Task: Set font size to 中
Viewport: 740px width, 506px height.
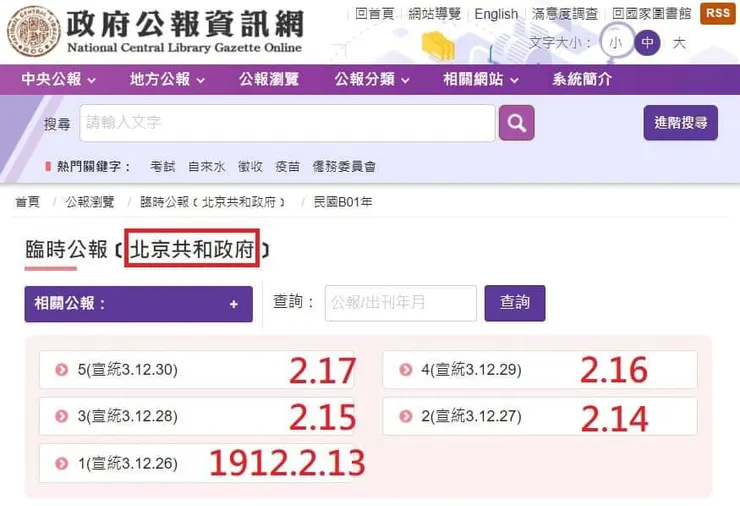Action: pos(647,43)
